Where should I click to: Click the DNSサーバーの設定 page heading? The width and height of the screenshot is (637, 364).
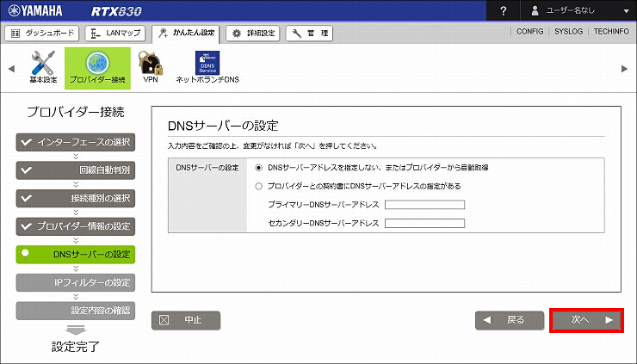223,126
